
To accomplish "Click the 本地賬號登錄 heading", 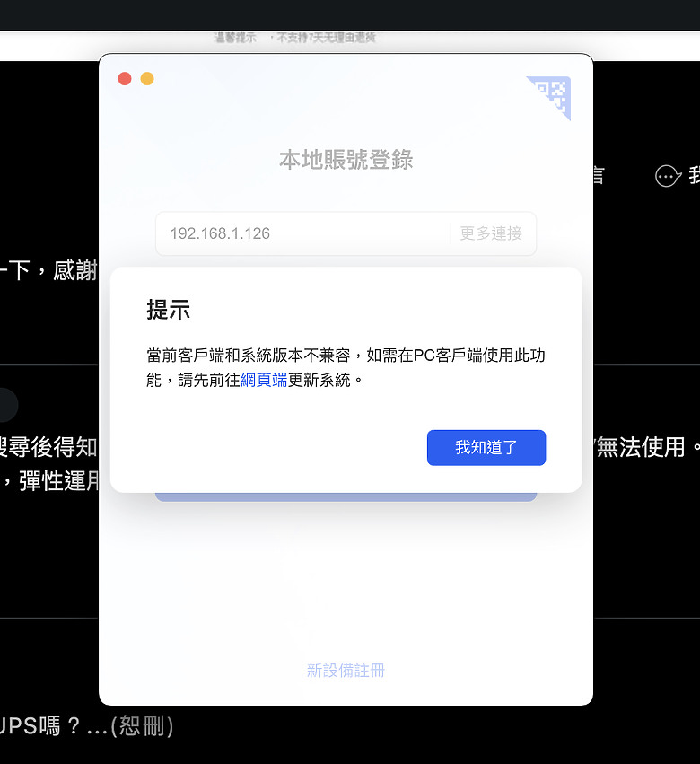I will click(x=346, y=160).
